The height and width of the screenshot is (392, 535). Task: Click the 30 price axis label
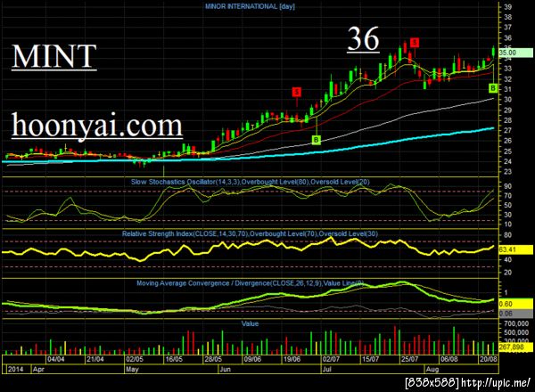tap(507, 100)
